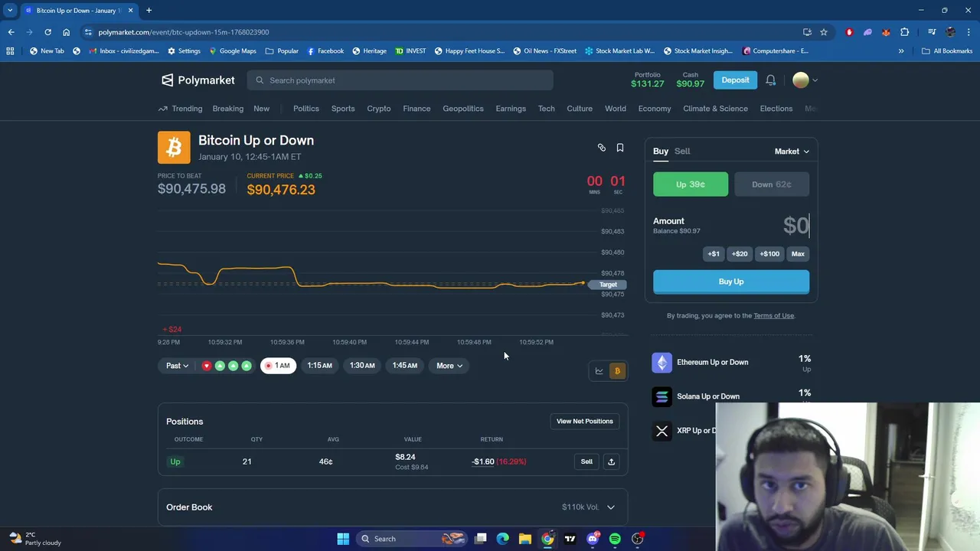
Task: Open the profile avatar menu
Action: click(x=805, y=80)
